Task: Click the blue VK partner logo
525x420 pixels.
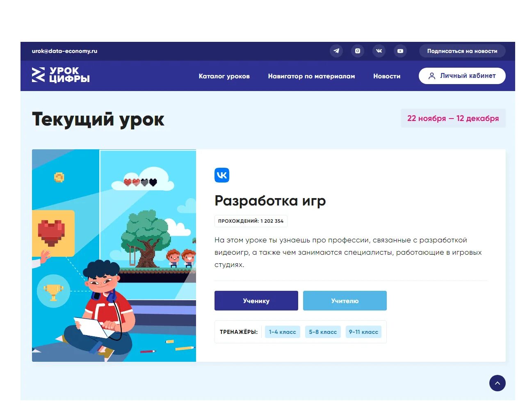Action: coord(222,175)
